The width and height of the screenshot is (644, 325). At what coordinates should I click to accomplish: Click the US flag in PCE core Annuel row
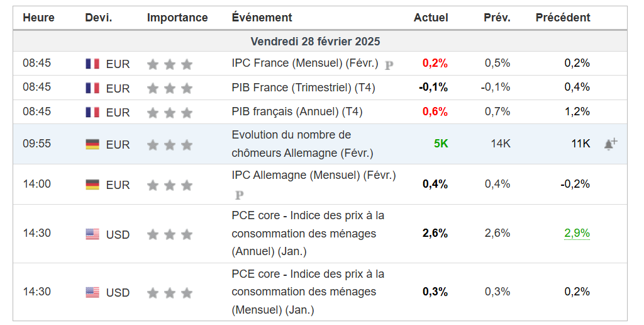[92, 234]
